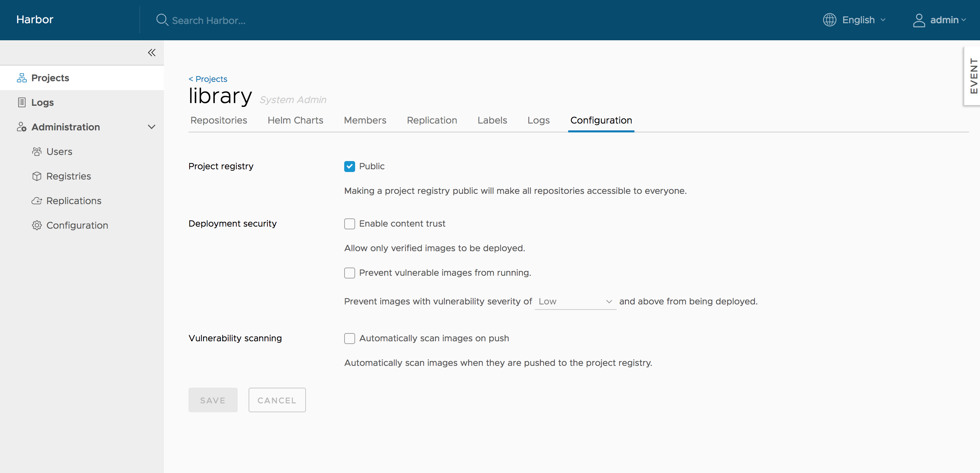The image size is (980, 473).
Task: Click the Harbor logo title
Action: pos(34,19)
